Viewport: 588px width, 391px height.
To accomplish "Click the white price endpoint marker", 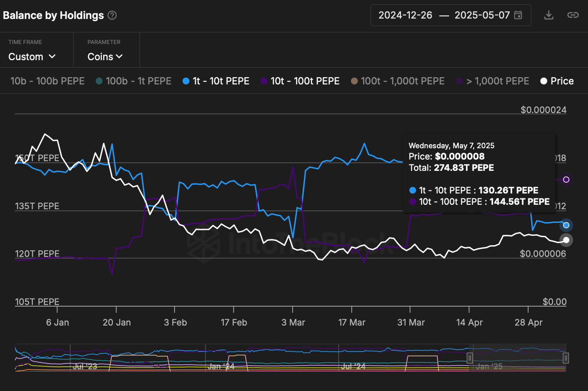I will tap(566, 240).
